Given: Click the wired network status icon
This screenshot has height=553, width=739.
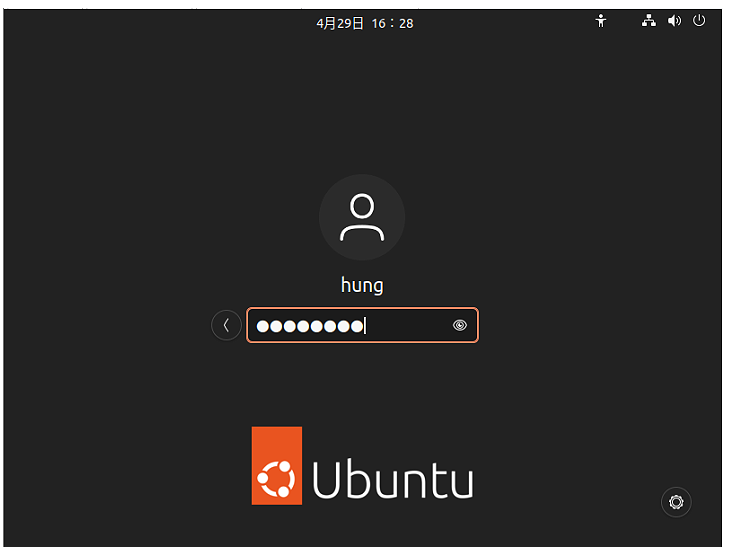Looking at the screenshot, I should pos(649,21).
